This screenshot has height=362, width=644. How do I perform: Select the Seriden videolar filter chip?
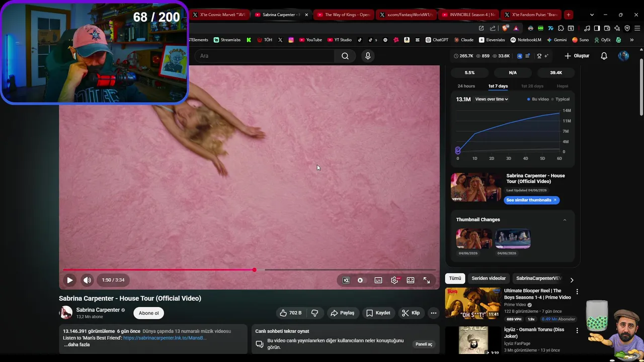(489, 278)
